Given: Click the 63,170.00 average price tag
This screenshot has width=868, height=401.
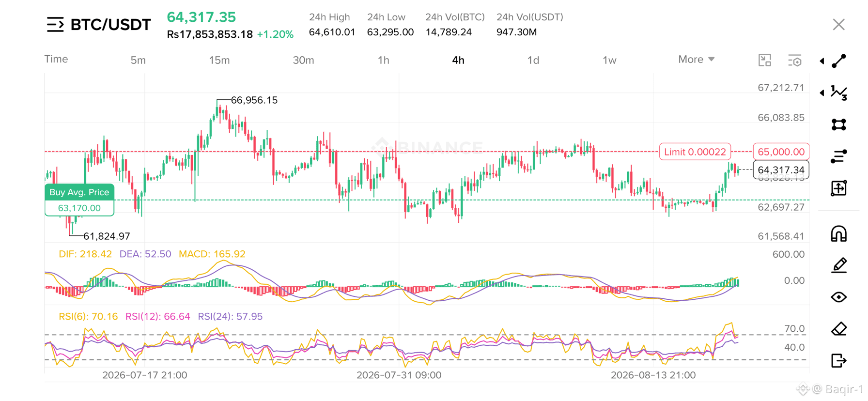Looking at the screenshot, I should pyautogui.click(x=79, y=208).
